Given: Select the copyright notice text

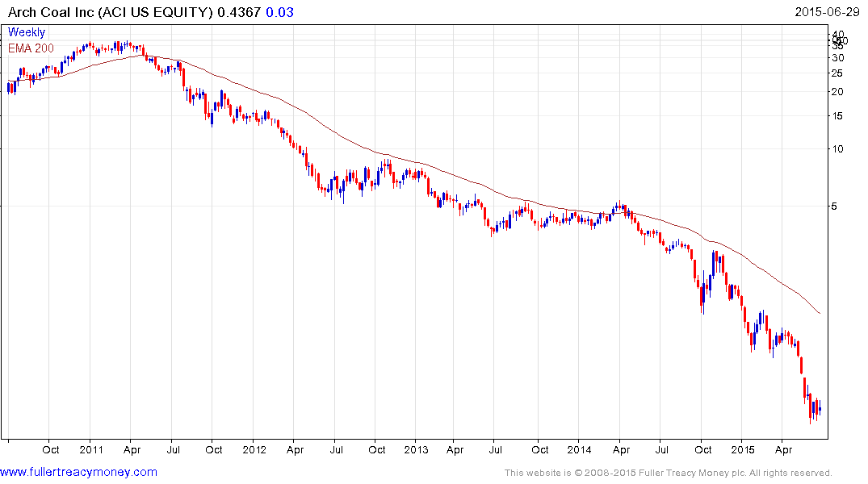Looking at the screenshot, I should [669, 473].
